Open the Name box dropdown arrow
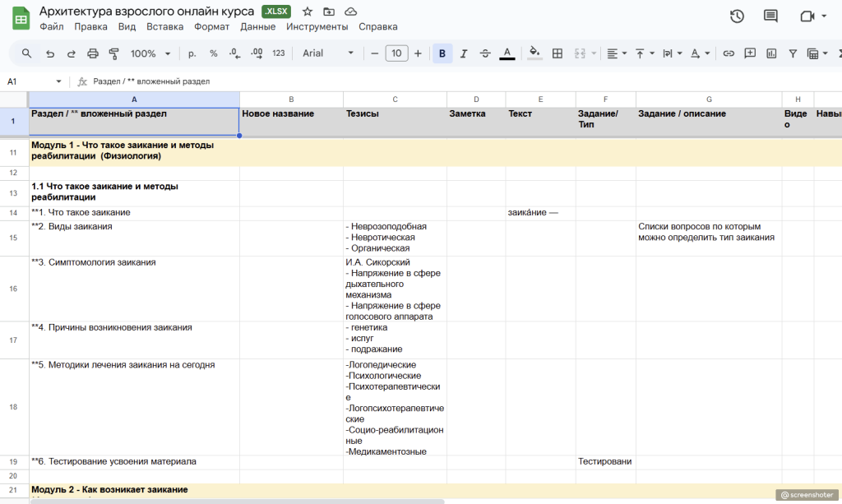 tap(58, 81)
